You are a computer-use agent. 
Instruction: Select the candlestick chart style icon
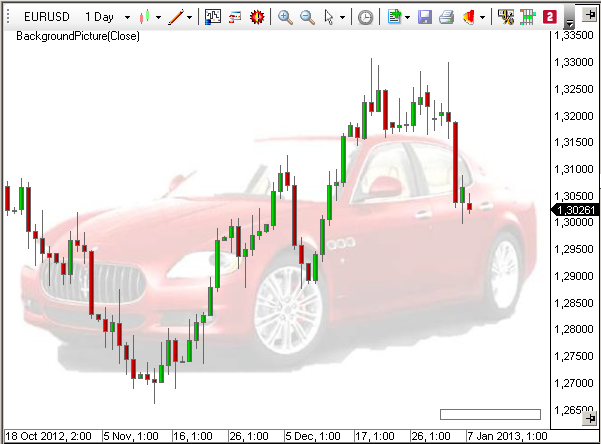tap(145, 17)
